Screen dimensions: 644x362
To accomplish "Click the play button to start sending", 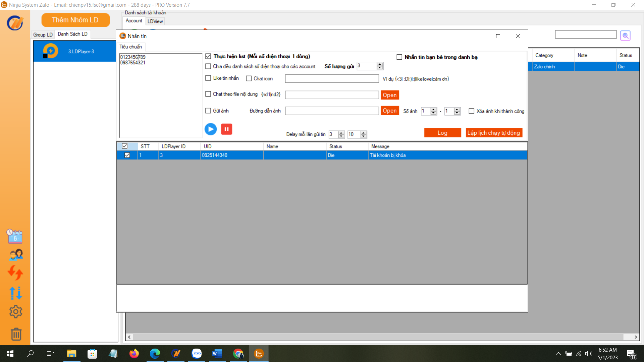I will click(x=211, y=129).
